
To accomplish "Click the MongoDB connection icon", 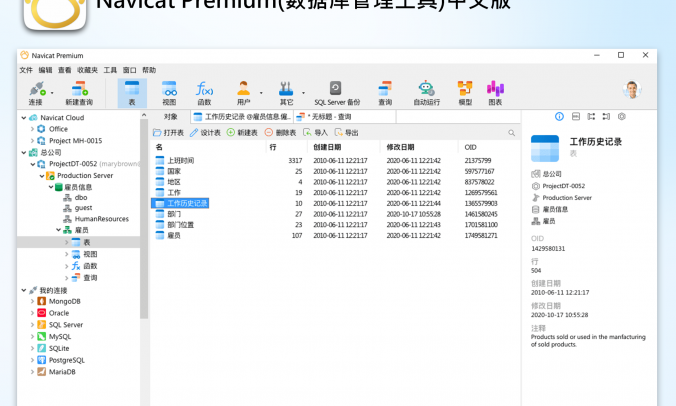I will coord(41,301).
